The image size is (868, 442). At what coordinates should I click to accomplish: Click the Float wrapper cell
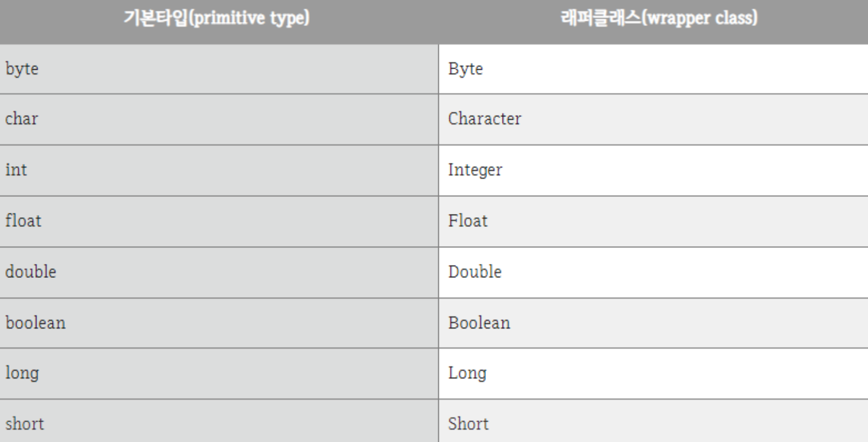tap(653, 222)
